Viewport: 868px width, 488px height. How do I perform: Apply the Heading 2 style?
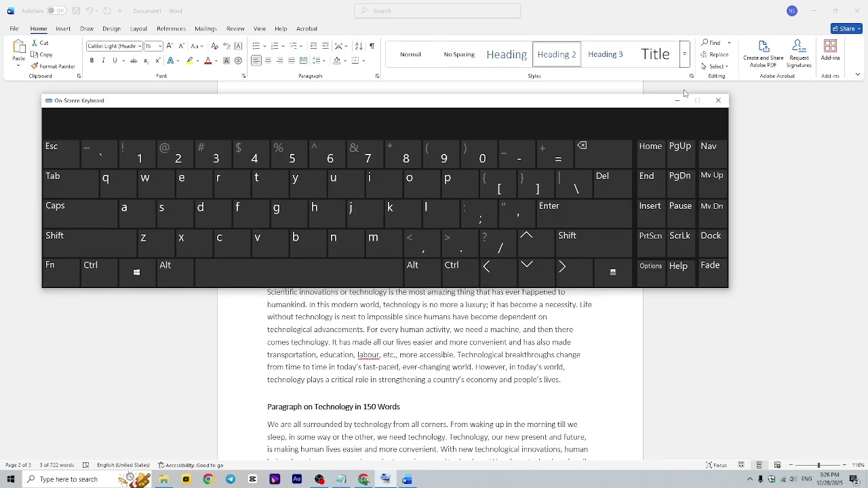coord(557,54)
